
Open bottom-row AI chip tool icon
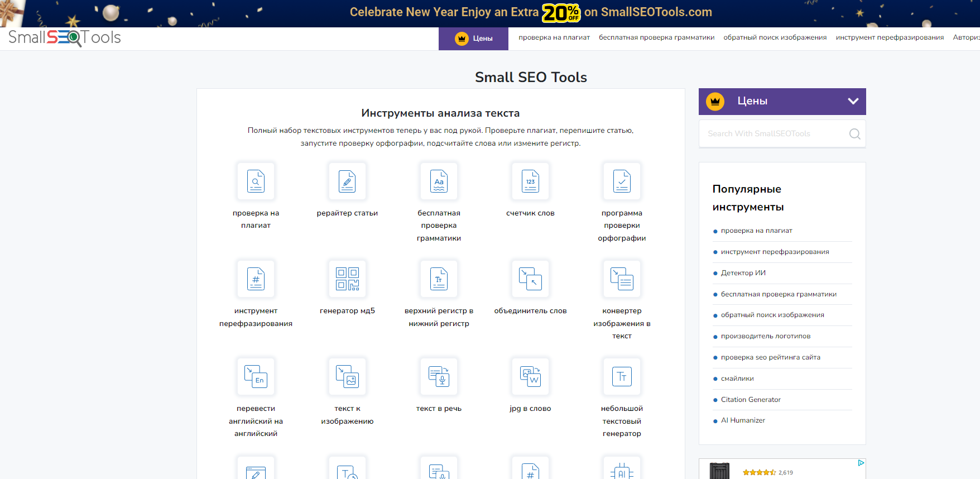pyautogui.click(x=622, y=468)
